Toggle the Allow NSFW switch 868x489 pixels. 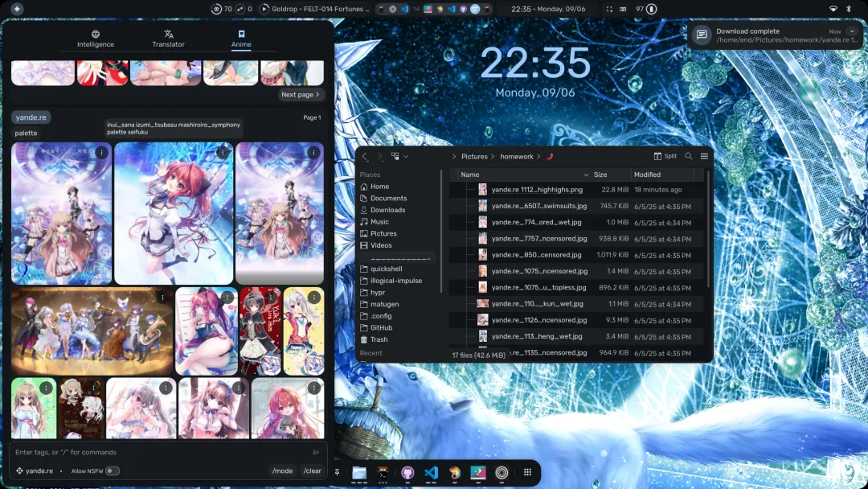click(x=113, y=471)
